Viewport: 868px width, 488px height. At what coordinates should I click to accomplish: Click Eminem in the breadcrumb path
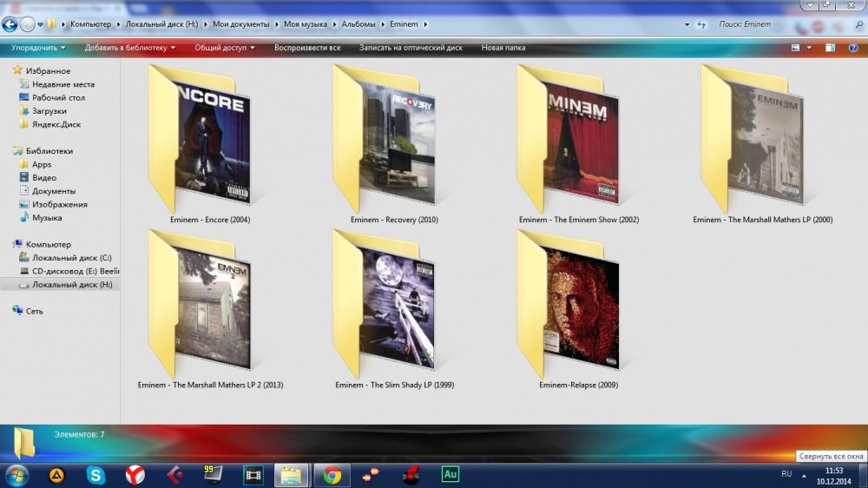[404, 24]
